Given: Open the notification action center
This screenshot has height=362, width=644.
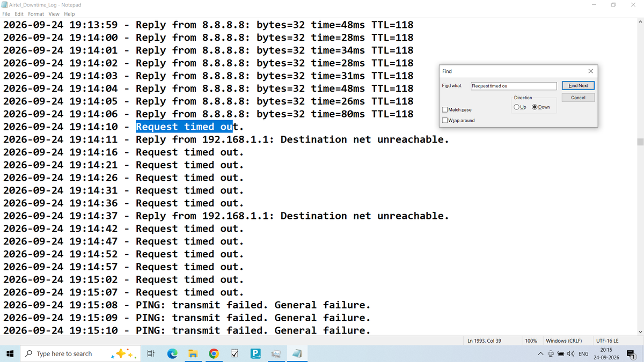Looking at the screenshot, I should 631,353.
